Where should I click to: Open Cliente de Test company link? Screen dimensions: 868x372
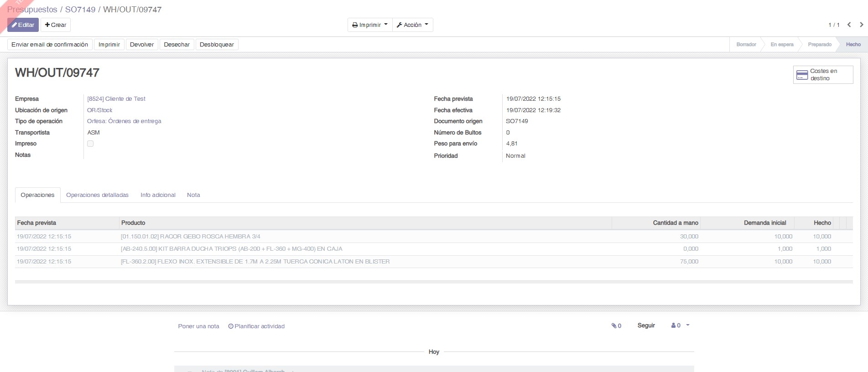click(x=116, y=99)
